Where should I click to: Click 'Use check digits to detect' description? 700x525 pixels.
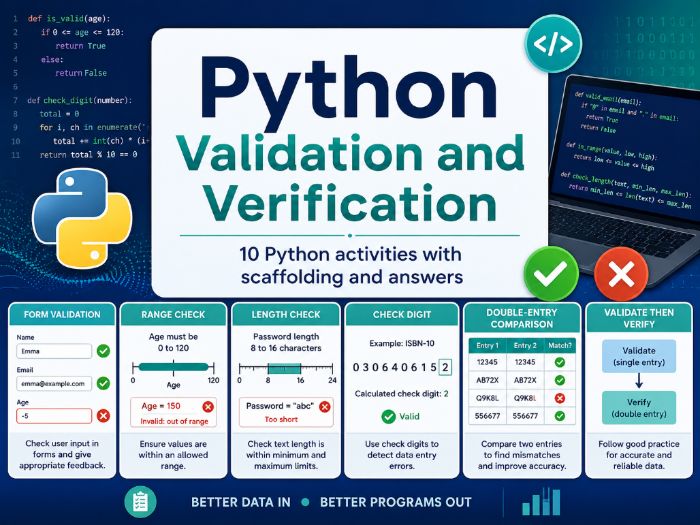click(402, 455)
